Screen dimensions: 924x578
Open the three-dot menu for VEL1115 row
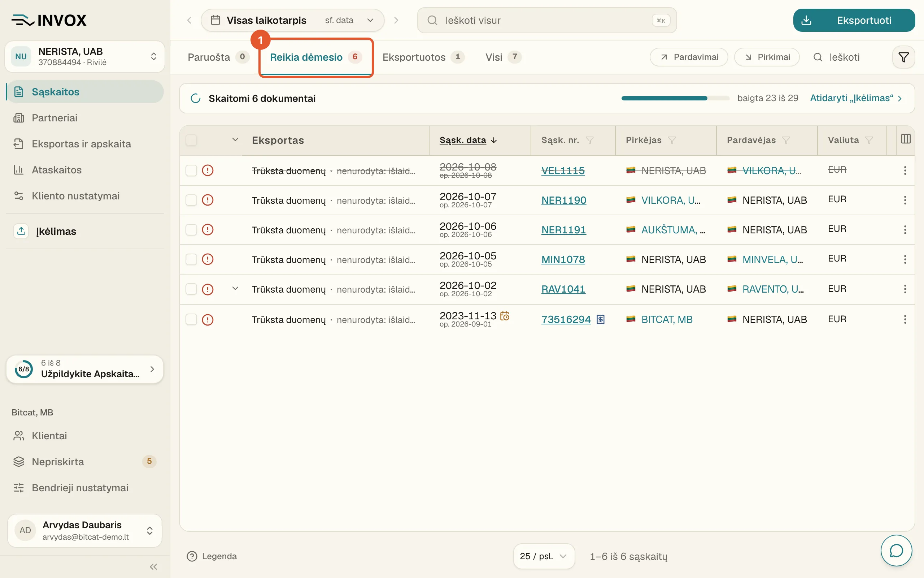coord(905,171)
